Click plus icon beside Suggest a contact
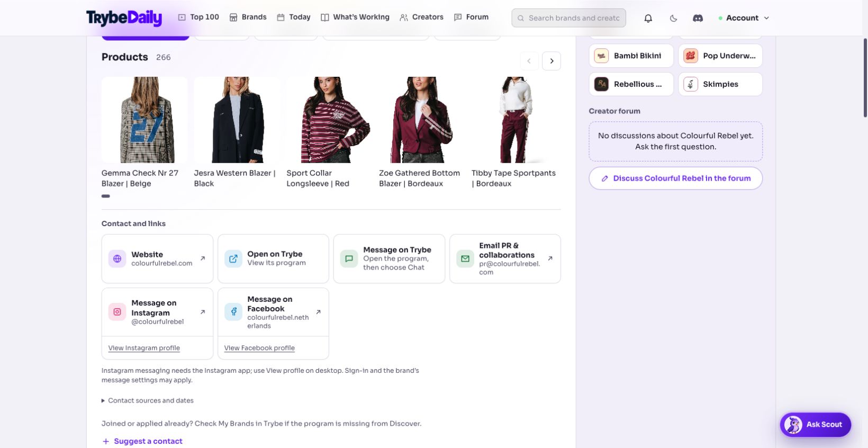This screenshot has width=868, height=448. pyautogui.click(x=106, y=441)
